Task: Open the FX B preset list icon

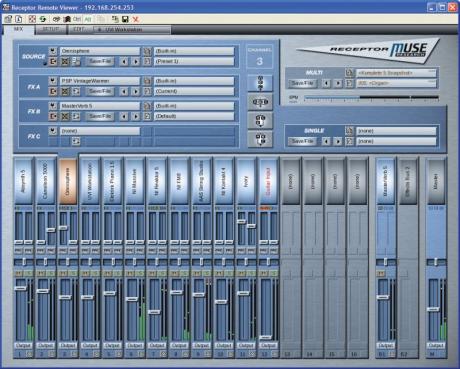Action: click(x=147, y=116)
